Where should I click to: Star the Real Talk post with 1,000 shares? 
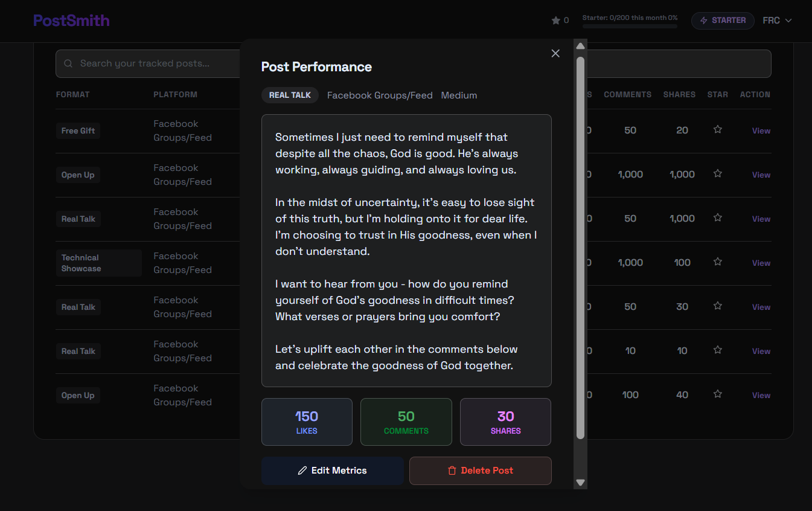click(x=718, y=217)
